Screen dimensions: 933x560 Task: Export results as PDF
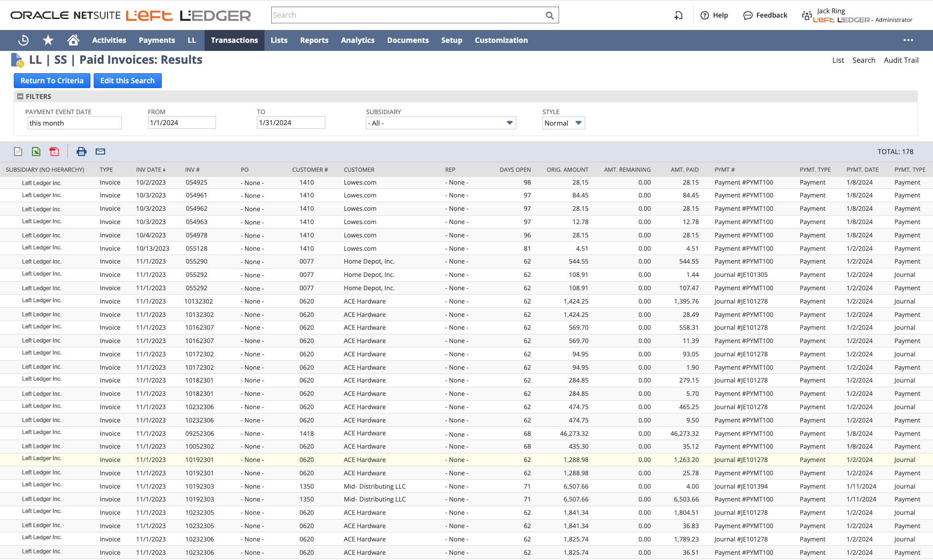pos(54,151)
